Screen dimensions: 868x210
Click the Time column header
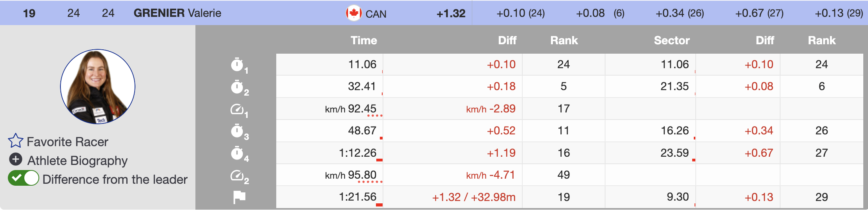tap(364, 40)
